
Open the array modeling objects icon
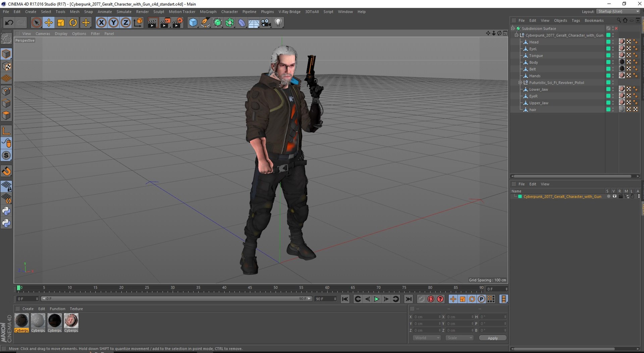[230, 23]
